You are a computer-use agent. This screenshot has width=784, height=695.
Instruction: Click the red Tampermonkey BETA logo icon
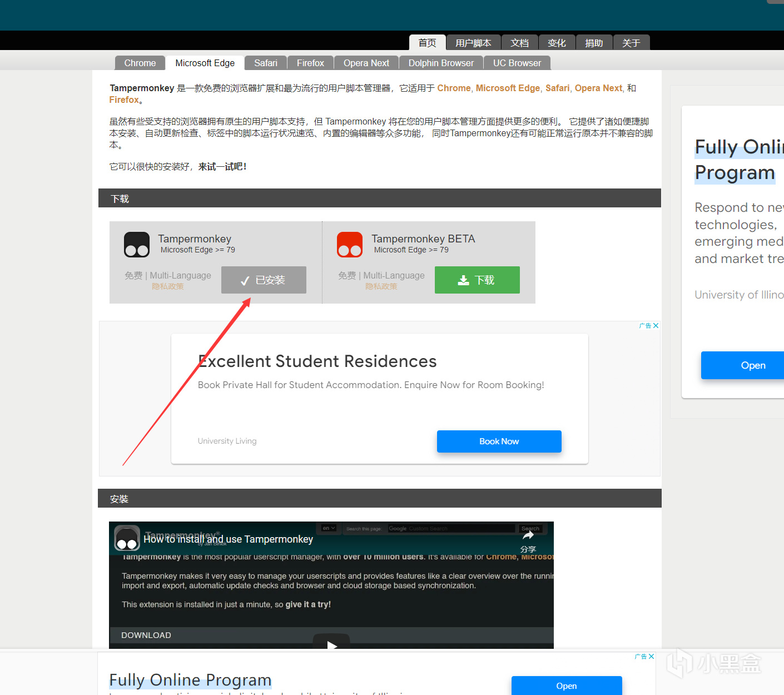coord(350,245)
